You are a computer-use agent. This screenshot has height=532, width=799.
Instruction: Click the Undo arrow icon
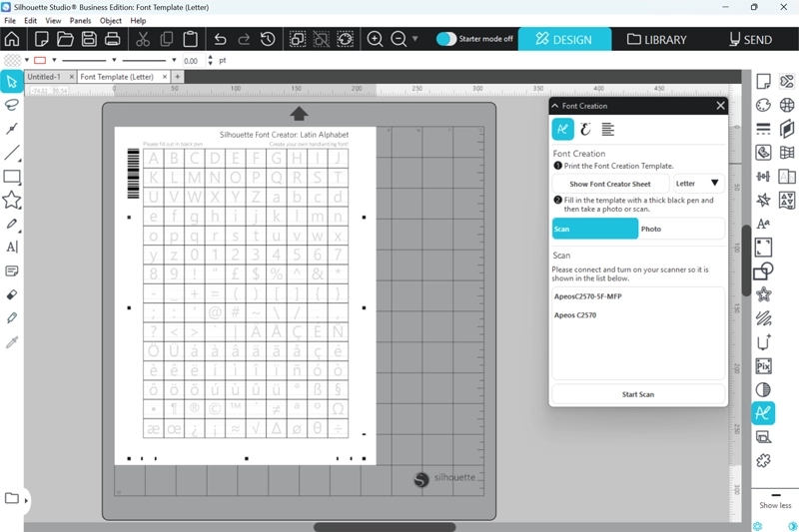click(220, 40)
